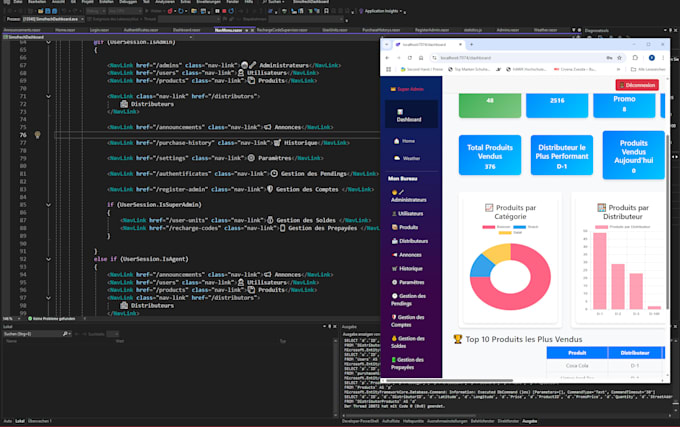The height and width of the screenshot is (427, 680).
Task: Click the Total Produits Vendus card
Action: pyautogui.click(x=490, y=155)
